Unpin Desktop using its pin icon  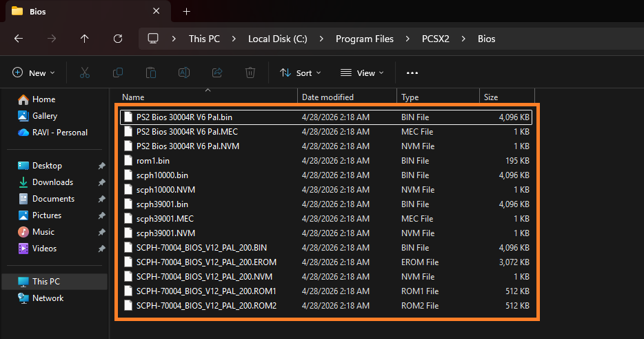point(101,166)
